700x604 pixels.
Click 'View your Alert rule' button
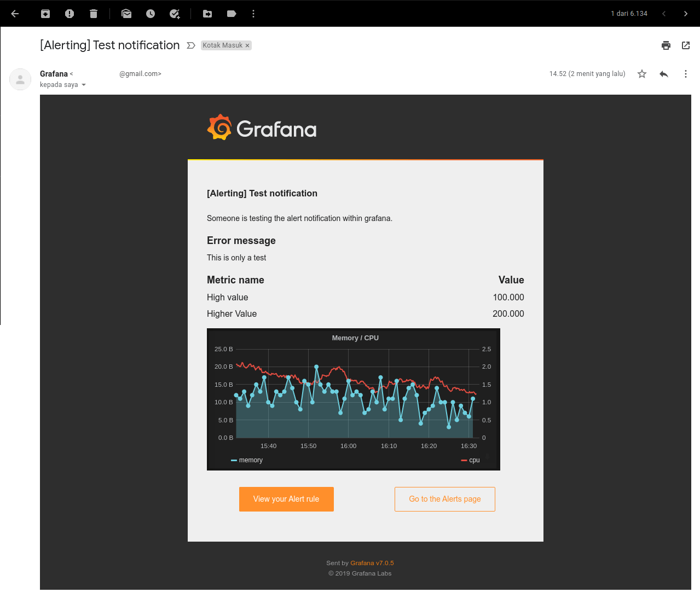pyautogui.click(x=286, y=499)
